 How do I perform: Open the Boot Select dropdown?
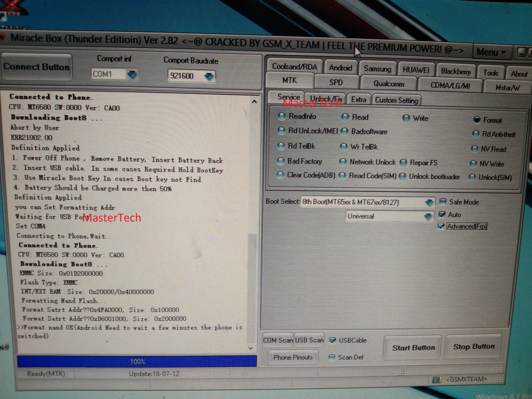pyautogui.click(x=429, y=203)
